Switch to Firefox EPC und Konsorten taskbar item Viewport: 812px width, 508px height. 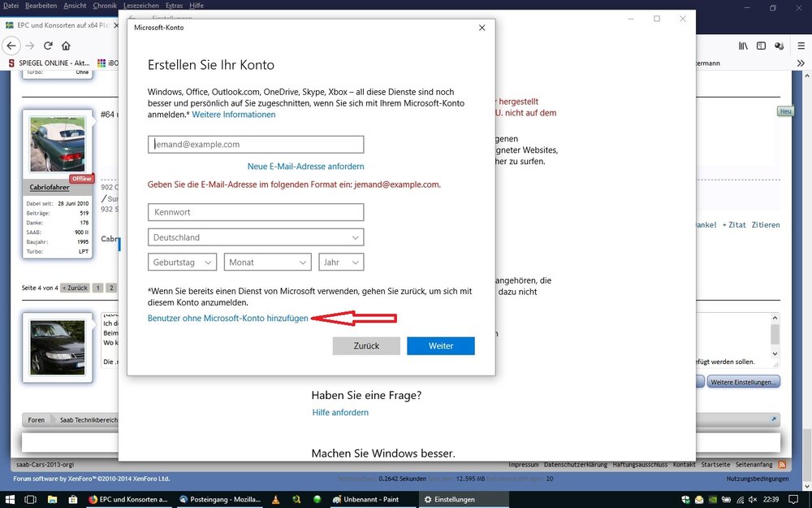tap(128, 500)
